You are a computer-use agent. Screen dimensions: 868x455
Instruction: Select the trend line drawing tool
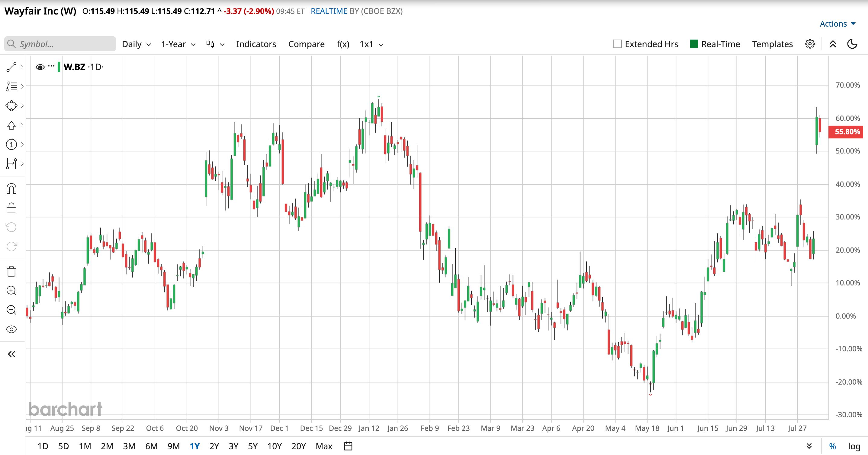[11, 67]
